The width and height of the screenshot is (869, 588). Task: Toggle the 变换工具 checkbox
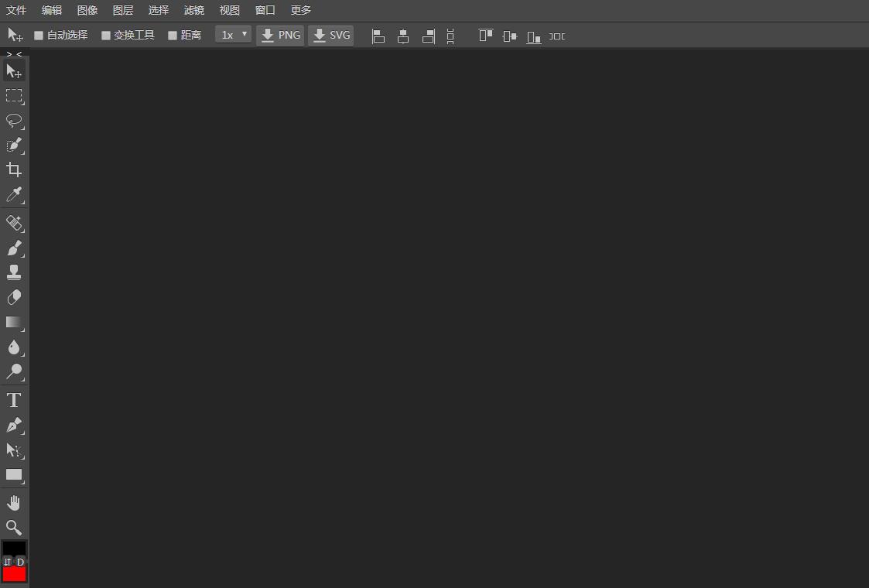click(x=106, y=36)
